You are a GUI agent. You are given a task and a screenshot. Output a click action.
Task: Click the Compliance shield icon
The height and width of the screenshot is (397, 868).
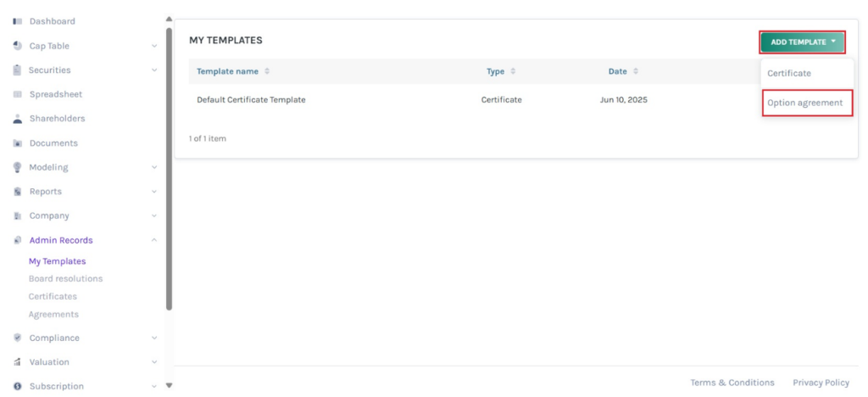pos(17,338)
